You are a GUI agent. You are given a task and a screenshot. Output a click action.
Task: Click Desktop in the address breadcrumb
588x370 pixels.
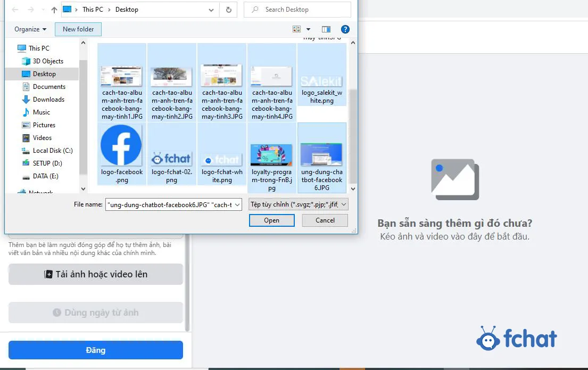click(126, 9)
